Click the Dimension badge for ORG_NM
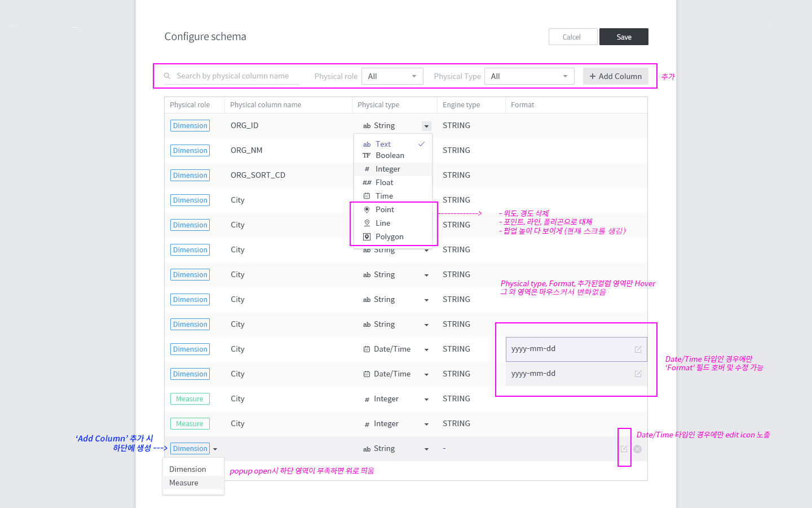The height and width of the screenshot is (508, 812). [x=190, y=151]
